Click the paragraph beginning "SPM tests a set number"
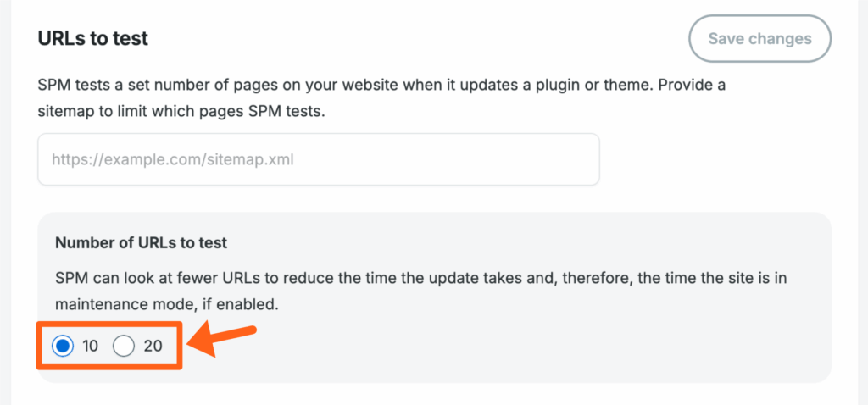 (381, 86)
